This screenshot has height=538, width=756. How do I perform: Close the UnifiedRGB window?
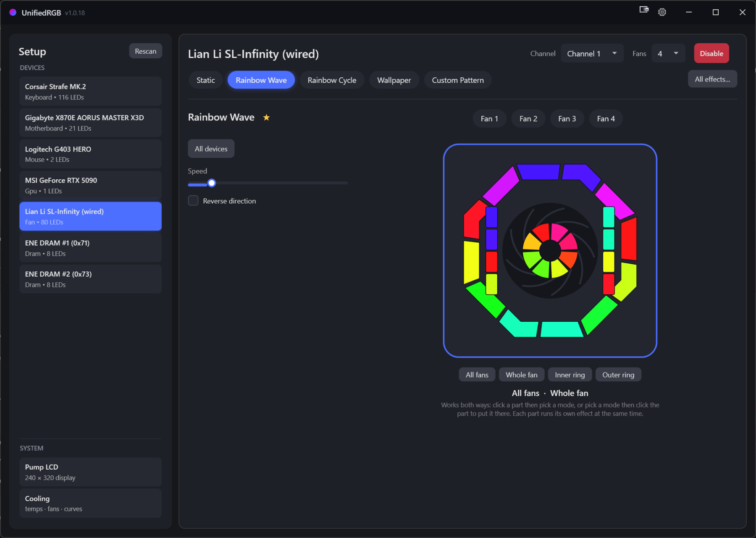(x=743, y=12)
